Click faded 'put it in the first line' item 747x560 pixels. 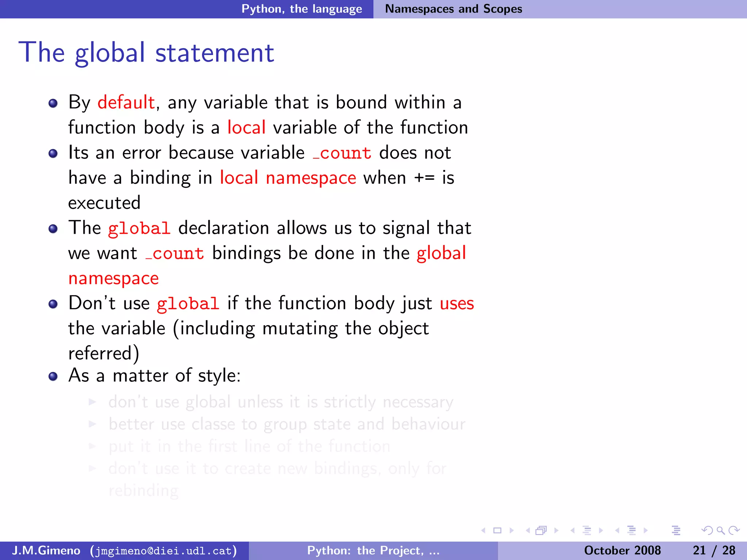coord(249,447)
